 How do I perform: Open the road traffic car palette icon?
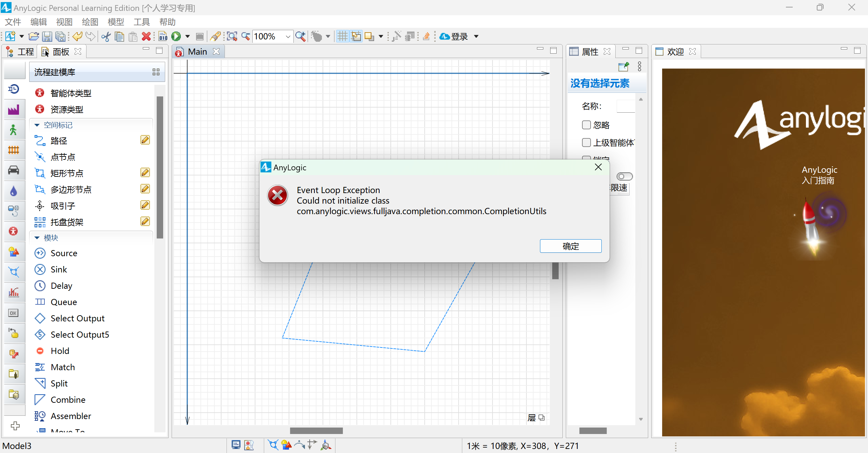tap(14, 170)
